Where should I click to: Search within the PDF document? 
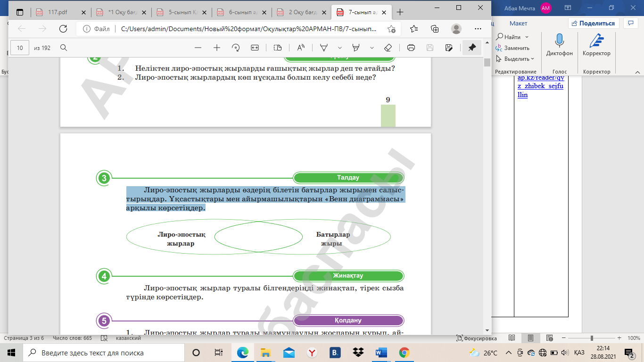63,48
